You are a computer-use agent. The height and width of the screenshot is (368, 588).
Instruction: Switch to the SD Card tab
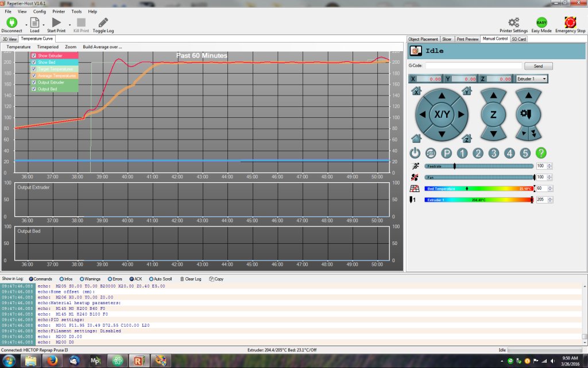pyautogui.click(x=519, y=39)
